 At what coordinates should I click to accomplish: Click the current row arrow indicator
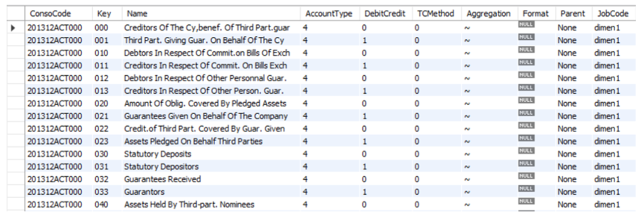coord(13,28)
